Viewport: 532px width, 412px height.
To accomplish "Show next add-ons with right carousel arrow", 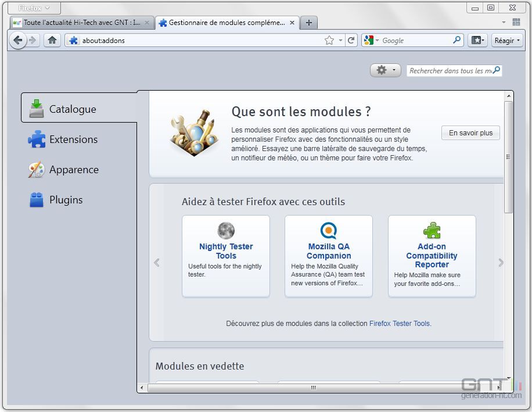I will coord(501,262).
